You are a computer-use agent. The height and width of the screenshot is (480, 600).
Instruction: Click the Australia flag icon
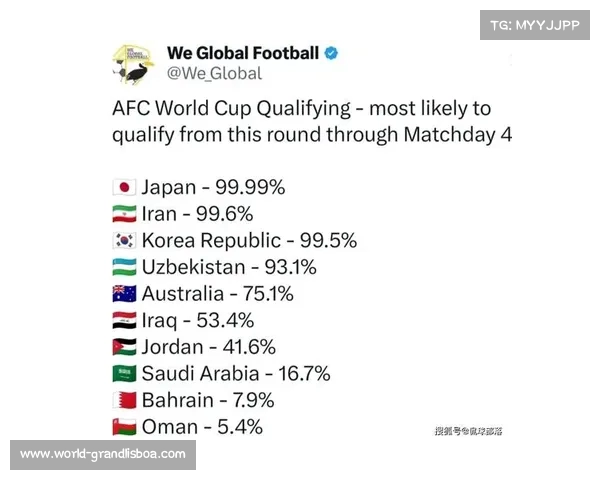tap(124, 294)
